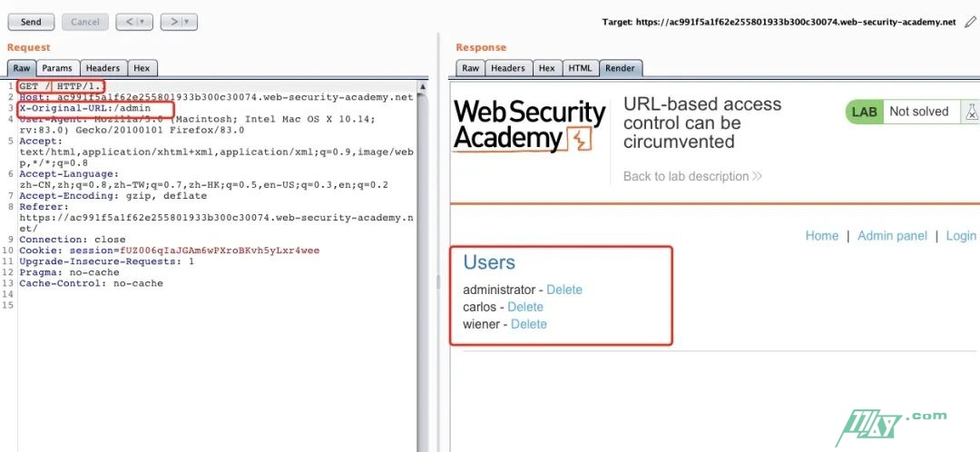Click the LAB Not solved status badge
The height and width of the screenshot is (452, 980).
click(903, 112)
